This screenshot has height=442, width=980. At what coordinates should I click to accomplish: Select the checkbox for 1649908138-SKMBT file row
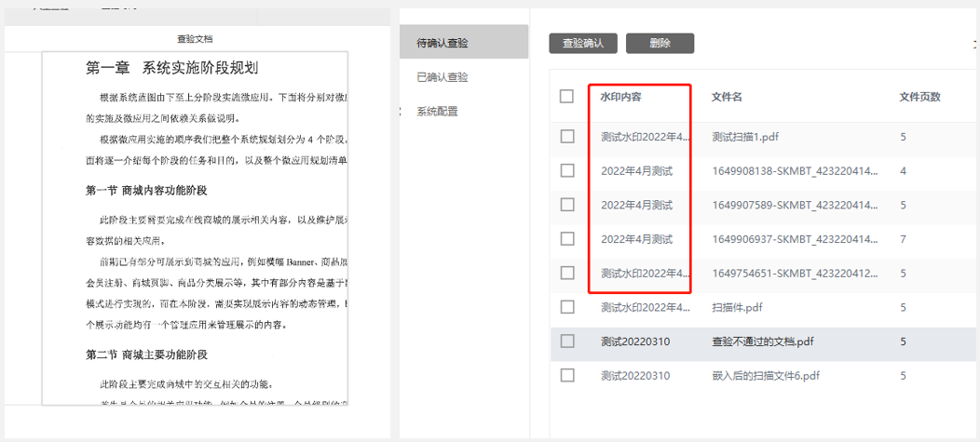point(567,171)
